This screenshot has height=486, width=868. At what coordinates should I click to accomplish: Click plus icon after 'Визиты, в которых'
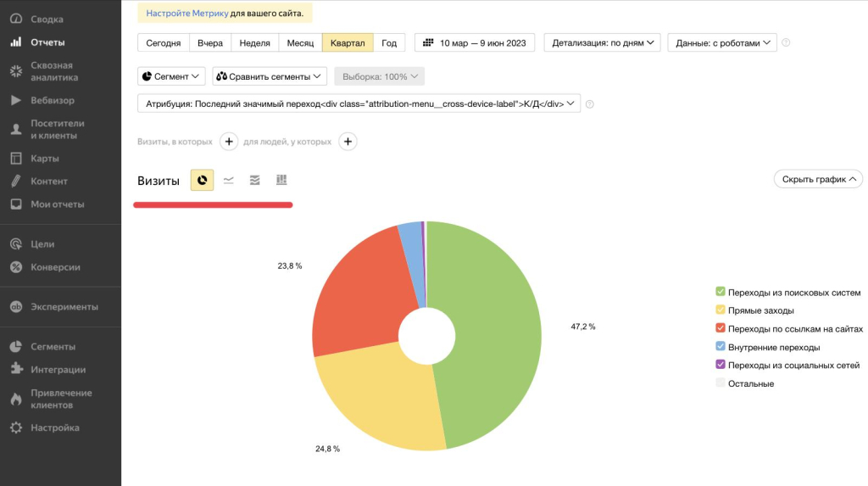(229, 142)
